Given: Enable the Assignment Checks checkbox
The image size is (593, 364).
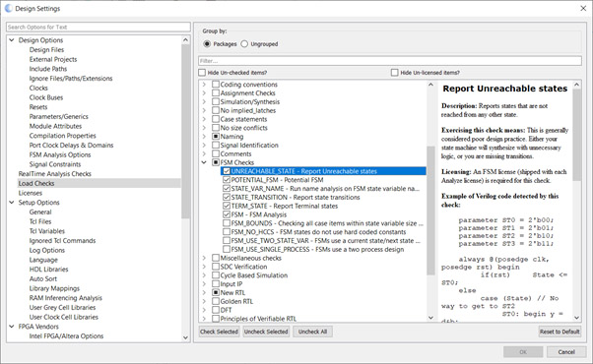Looking at the screenshot, I should [x=216, y=92].
